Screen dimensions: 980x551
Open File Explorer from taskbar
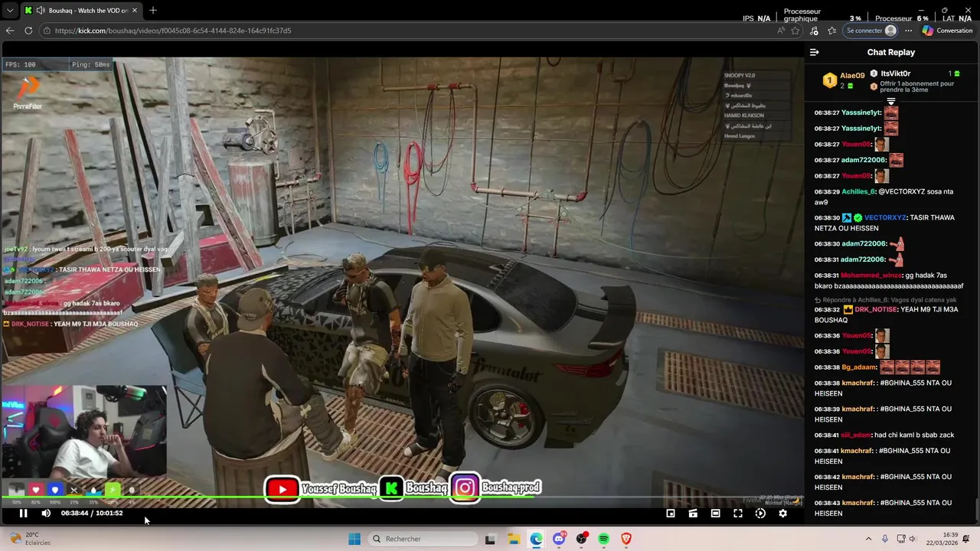click(x=514, y=539)
